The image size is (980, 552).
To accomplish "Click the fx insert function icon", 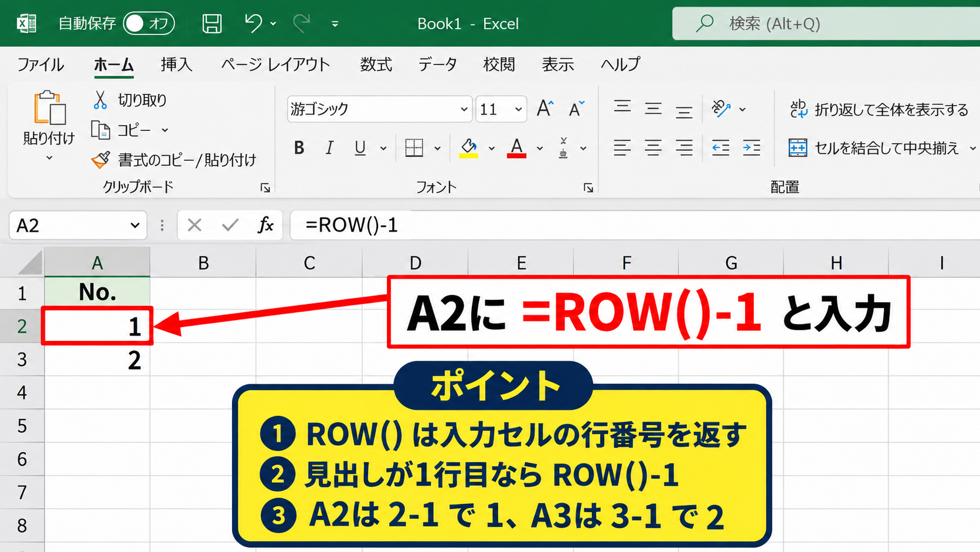I will (266, 225).
